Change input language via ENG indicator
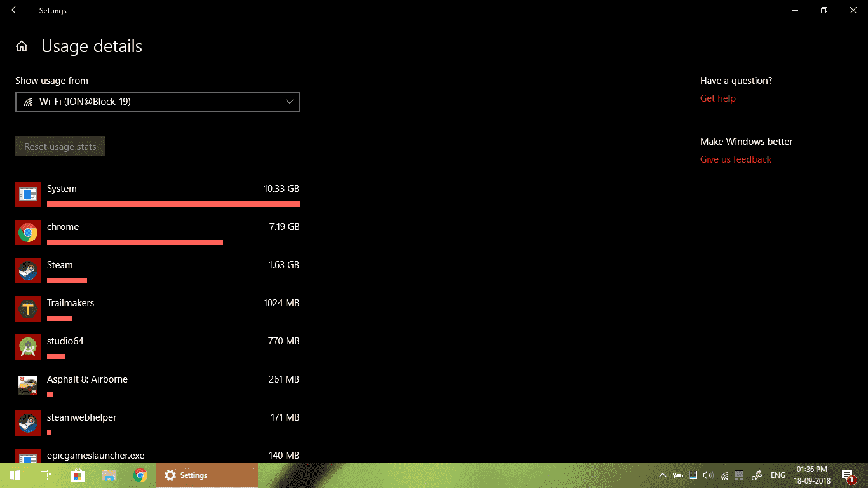868x488 pixels. tap(778, 475)
